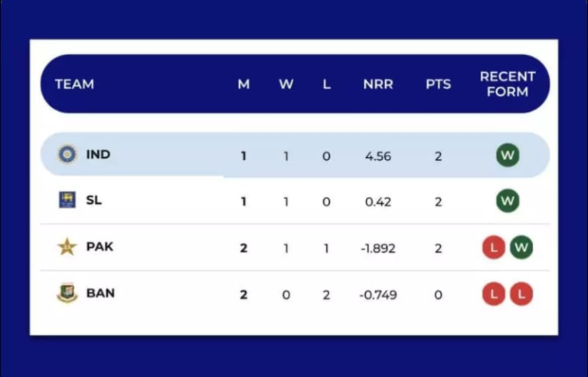Click India's 4.56 net run rate
This screenshot has height=377, width=588.
tap(378, 156)
